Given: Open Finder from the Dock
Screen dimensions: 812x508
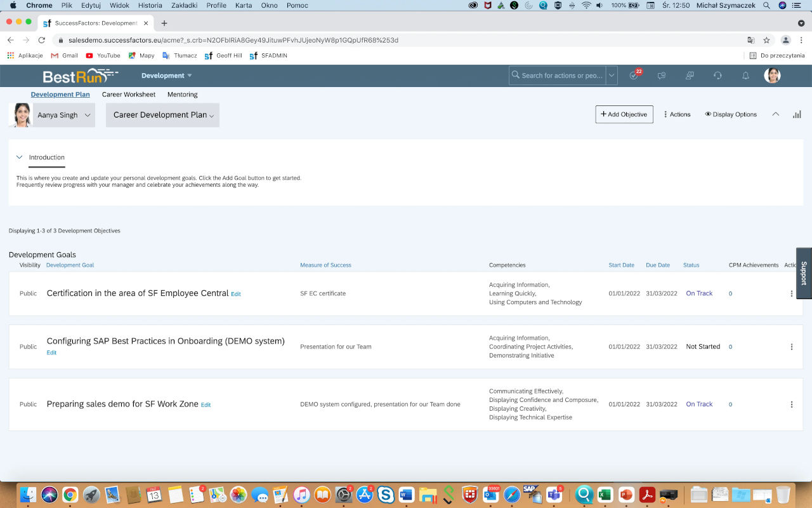Looking at the screenshot, I should click(28, 495).
